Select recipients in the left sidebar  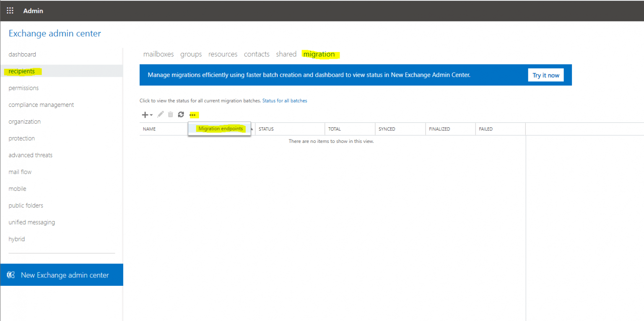pos(22,71)
